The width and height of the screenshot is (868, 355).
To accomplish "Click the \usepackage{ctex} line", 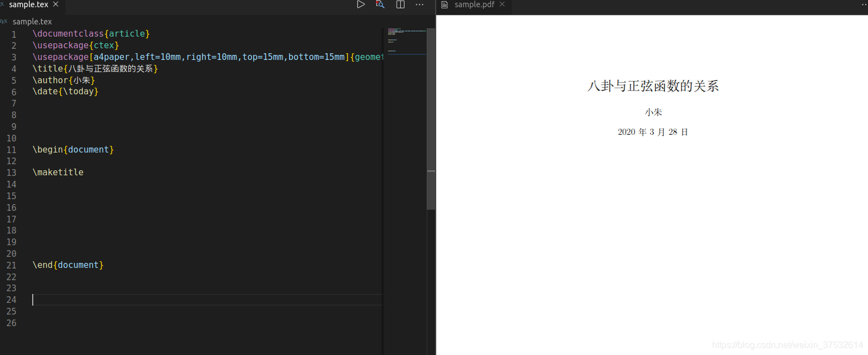I will tap(76, 45).
